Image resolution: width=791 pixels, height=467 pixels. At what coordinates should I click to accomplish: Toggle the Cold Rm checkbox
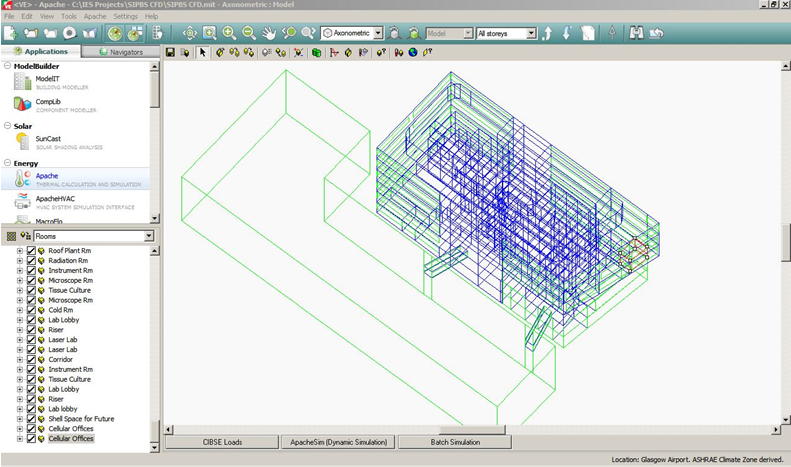click(30, 310)
